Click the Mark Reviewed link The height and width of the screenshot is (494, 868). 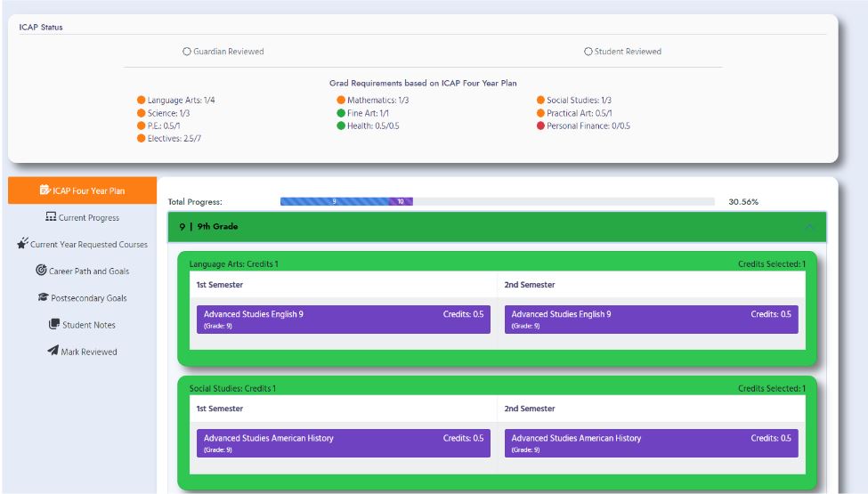coord(88,352)
